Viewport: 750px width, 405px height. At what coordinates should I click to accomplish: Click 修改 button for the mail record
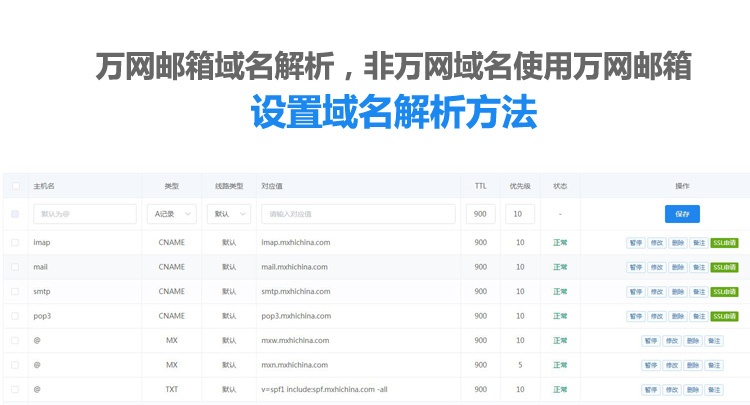[656, 267]
